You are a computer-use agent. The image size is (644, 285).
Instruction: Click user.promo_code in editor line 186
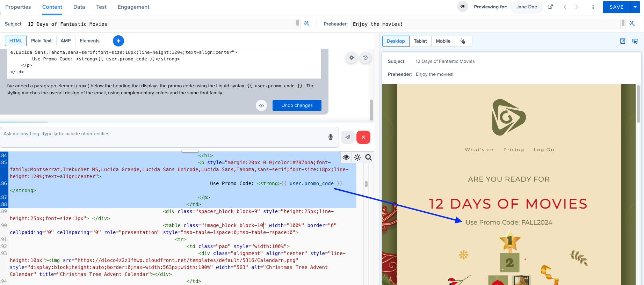(311, 183)
